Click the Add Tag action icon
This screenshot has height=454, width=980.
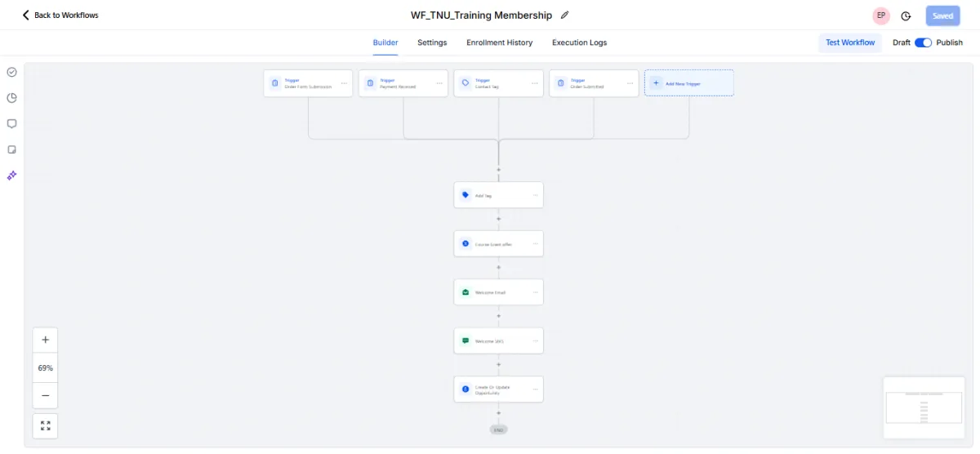[x=465, y=195]
